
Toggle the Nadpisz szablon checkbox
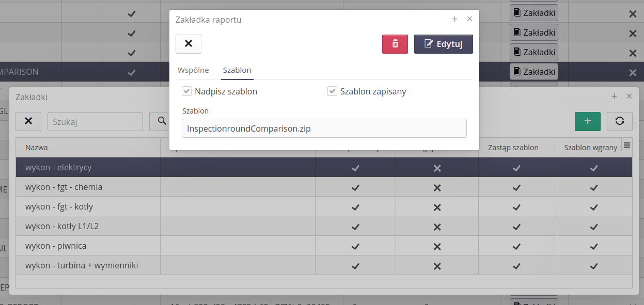tap(187, 91)
